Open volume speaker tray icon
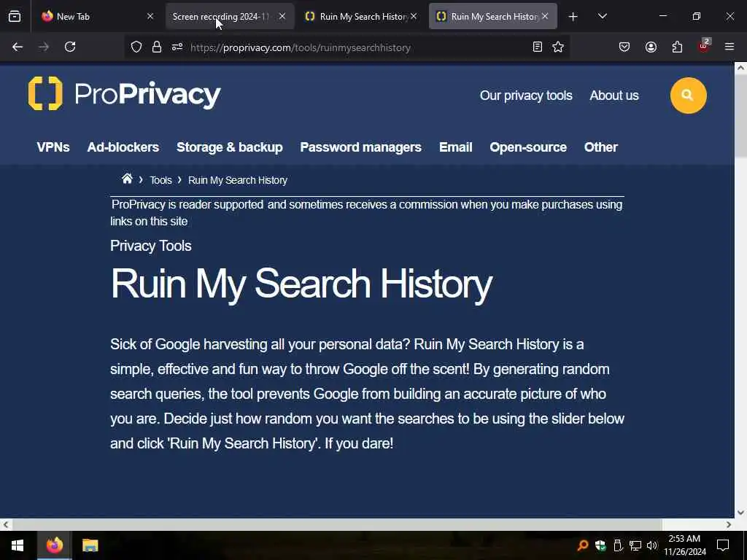The height and width of the screenshot is (560, 747). [652, 545]
